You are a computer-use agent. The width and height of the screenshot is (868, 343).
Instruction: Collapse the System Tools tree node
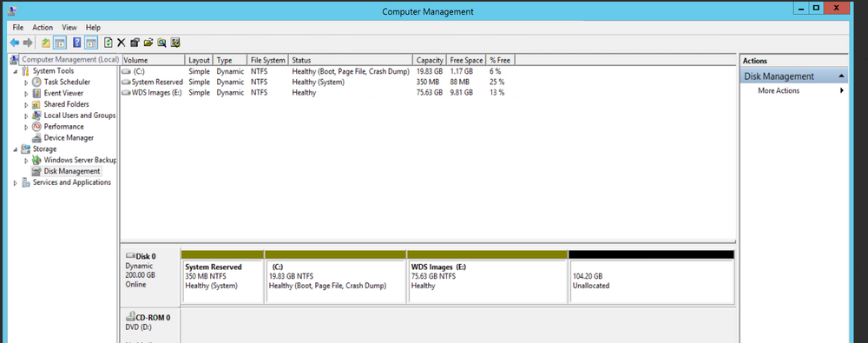tap(15, 71)
